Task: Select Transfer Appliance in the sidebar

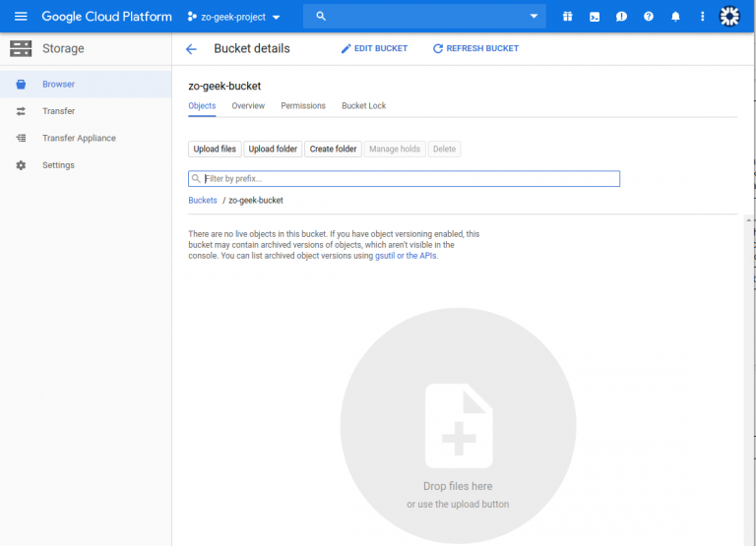Action: [x=86, y=139]
